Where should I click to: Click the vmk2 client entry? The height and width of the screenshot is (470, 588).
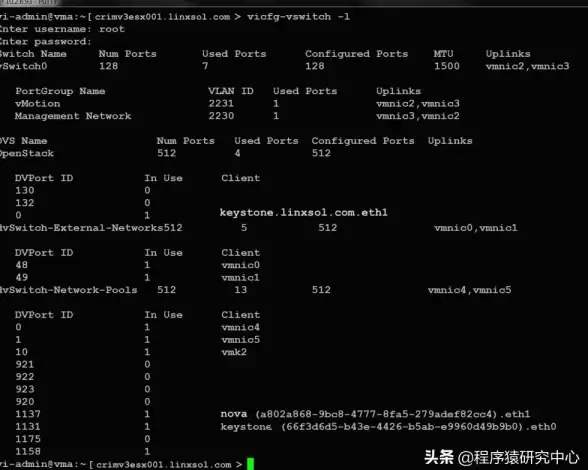click(x=234, y=352)
